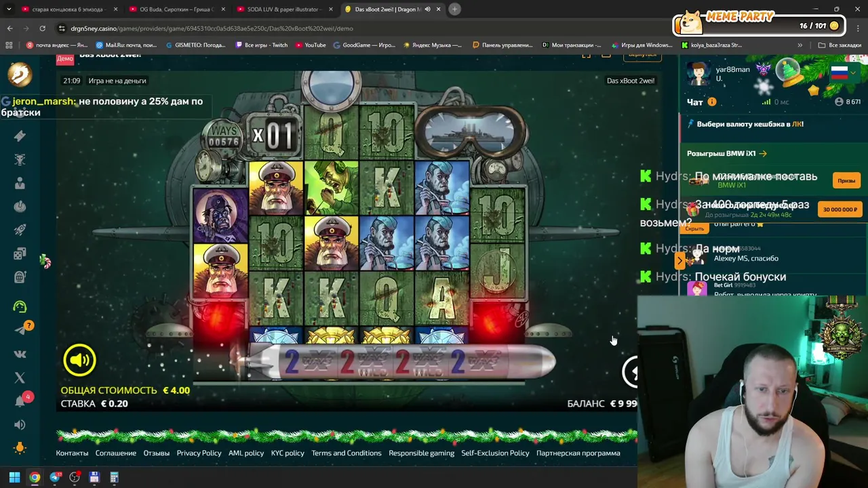Open the почта яндекс bookmark
Screen dimensions: 868x488
pos(57,45)
